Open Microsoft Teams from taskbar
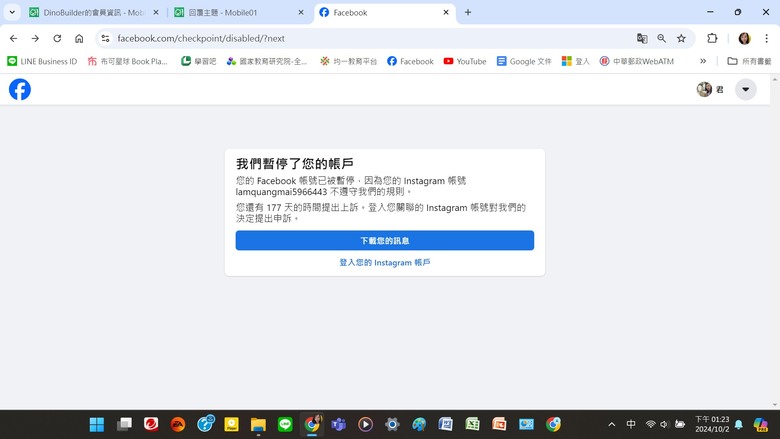This screenshot has width=780, height=439. pyautogui.click(x=339, y=424)
